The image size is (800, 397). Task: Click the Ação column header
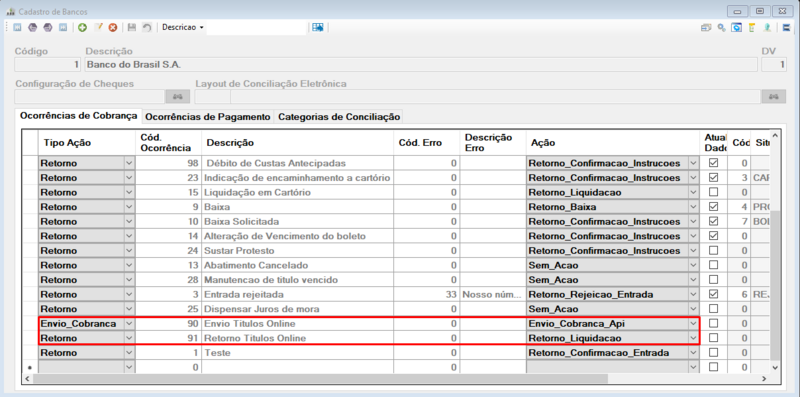(613, 143)
